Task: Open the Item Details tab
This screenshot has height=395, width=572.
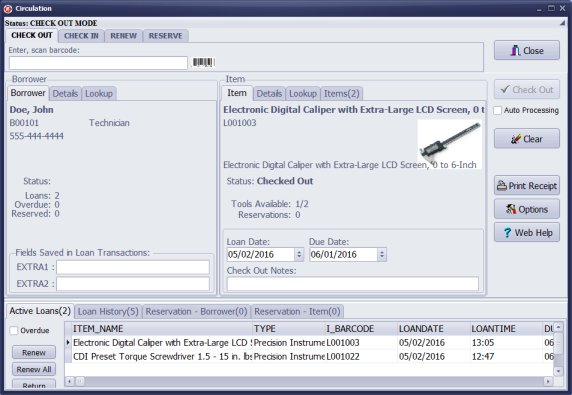Action: (x=269, y=94)
